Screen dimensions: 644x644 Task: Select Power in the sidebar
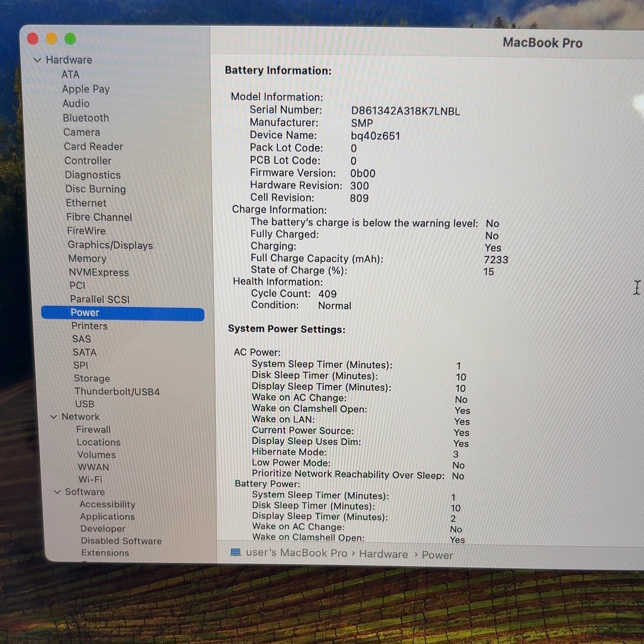[x=123, y=313]
